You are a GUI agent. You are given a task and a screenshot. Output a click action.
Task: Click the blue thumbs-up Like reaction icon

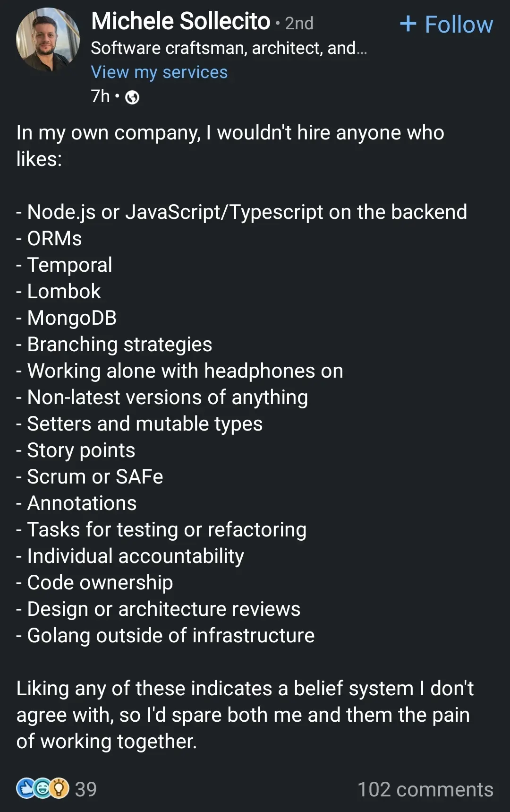[x=25, y=788]
